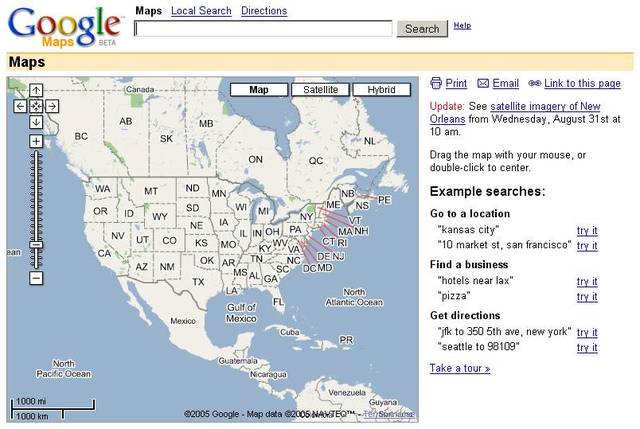Click the center recenter map icon
Image resolution: width=640 pixels, height=429 pixels.
(36, 107)
